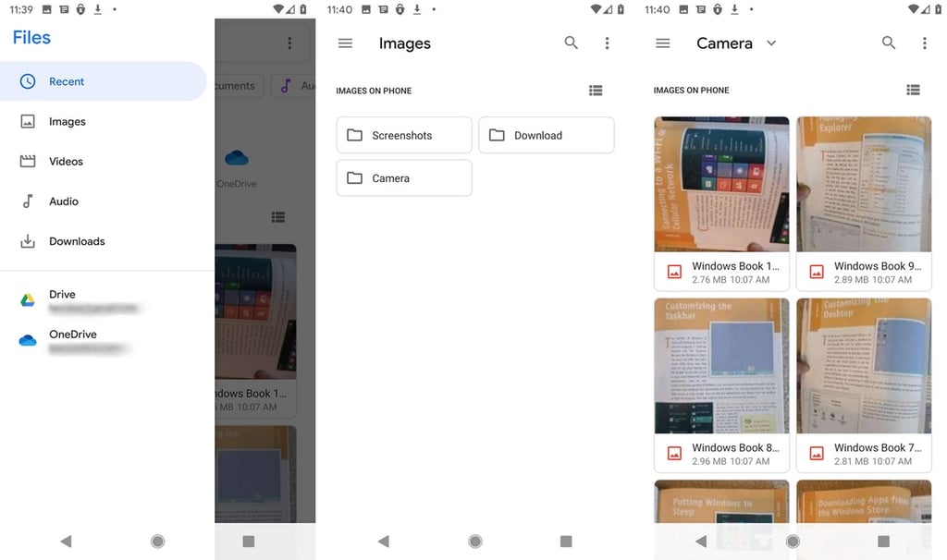947x560 pixels.
Task: Tap the Windows Book 7... file name
Action: coord(878,447)
